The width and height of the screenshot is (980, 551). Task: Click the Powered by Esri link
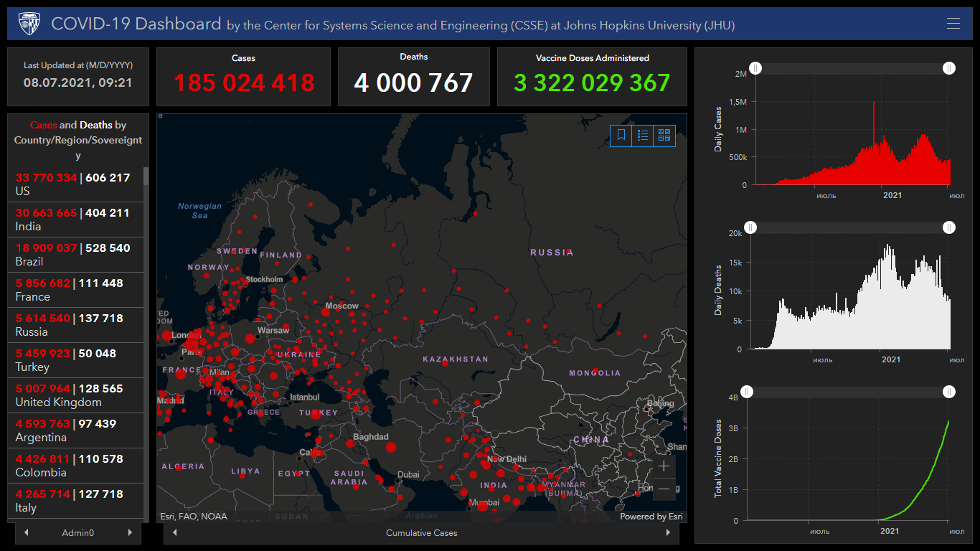(651, 517)
